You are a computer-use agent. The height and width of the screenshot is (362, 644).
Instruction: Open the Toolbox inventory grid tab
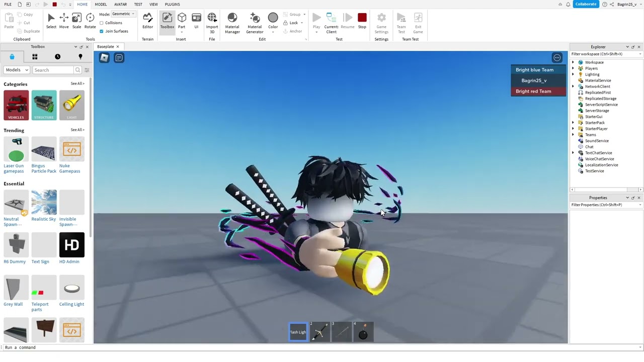(x=35, y=57)
